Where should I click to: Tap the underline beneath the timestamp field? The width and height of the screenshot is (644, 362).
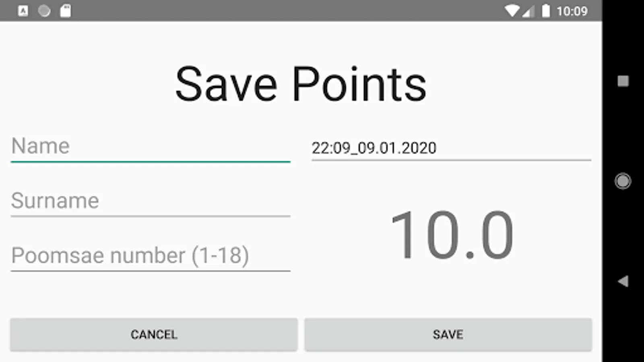[451, 160]
